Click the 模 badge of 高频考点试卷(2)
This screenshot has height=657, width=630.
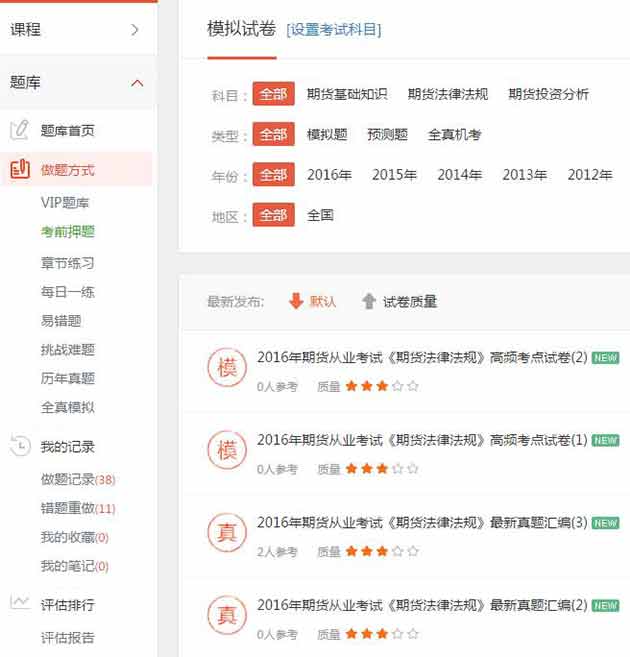[225, 367]
